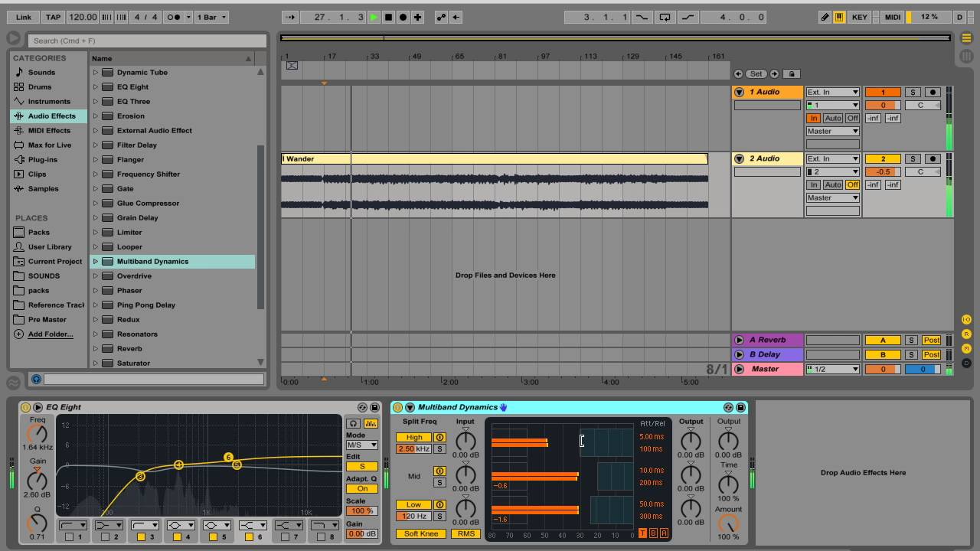Click the browser preview headphone icon
The image size is (980, 551).
36,379
